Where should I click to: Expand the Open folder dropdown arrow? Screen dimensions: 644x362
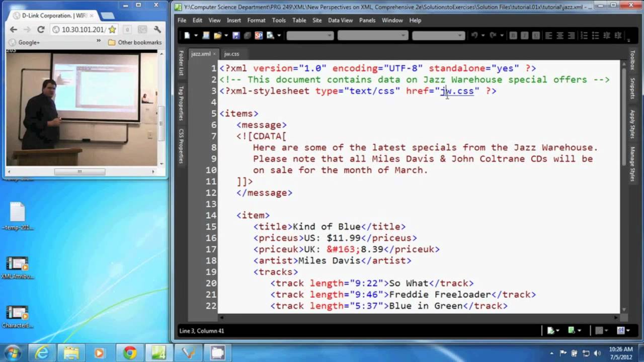click(x=226, y=35)
